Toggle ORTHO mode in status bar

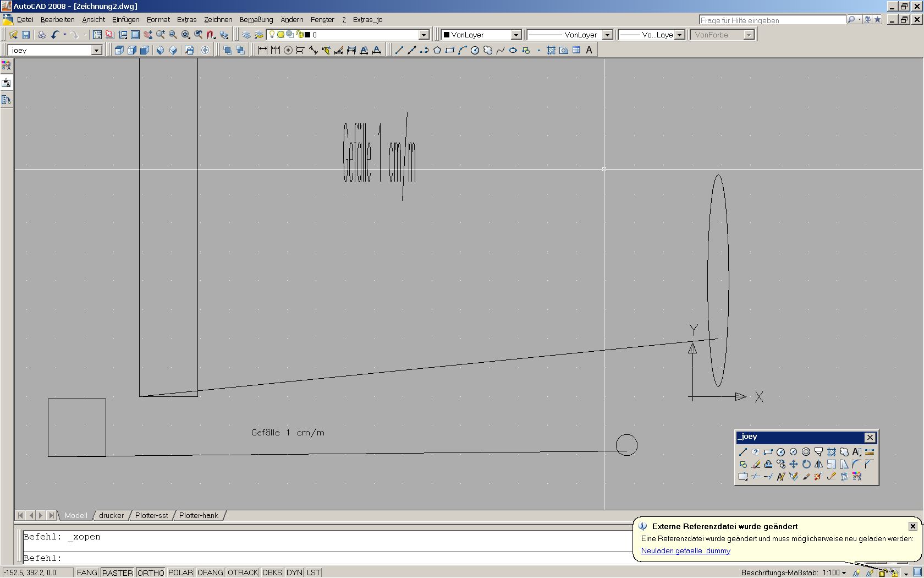coord(150,572)
